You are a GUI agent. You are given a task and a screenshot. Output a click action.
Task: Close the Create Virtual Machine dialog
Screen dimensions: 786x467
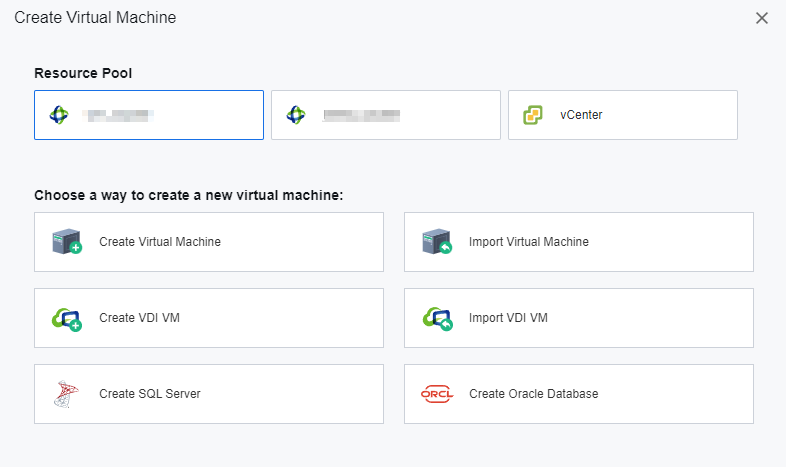[x=762, y=18]
